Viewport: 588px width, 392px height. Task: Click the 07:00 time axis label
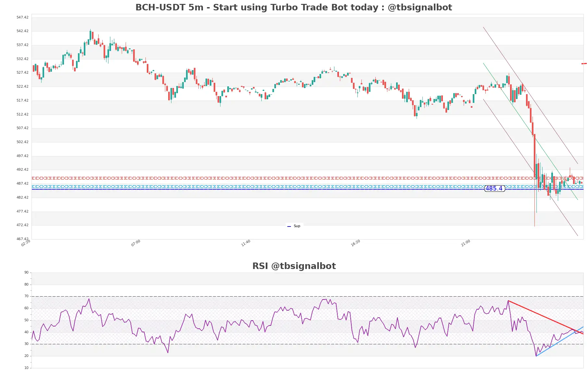click(x=136, y=243)
